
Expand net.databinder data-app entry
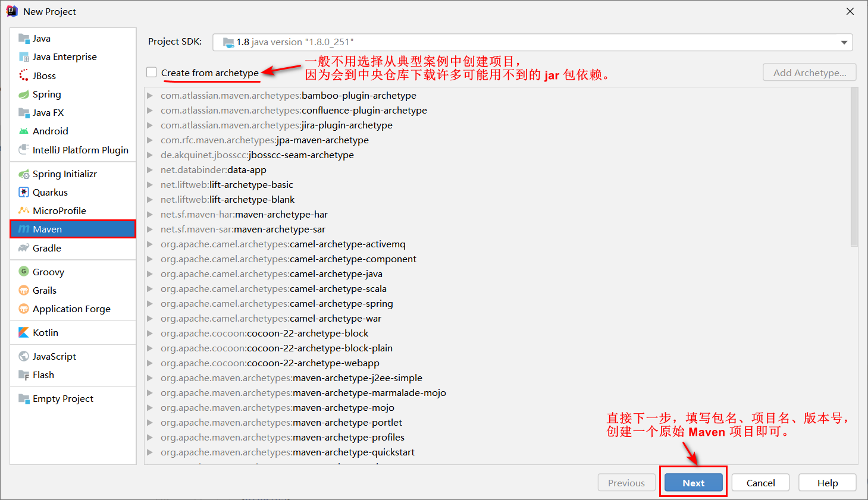pos(150,169)
